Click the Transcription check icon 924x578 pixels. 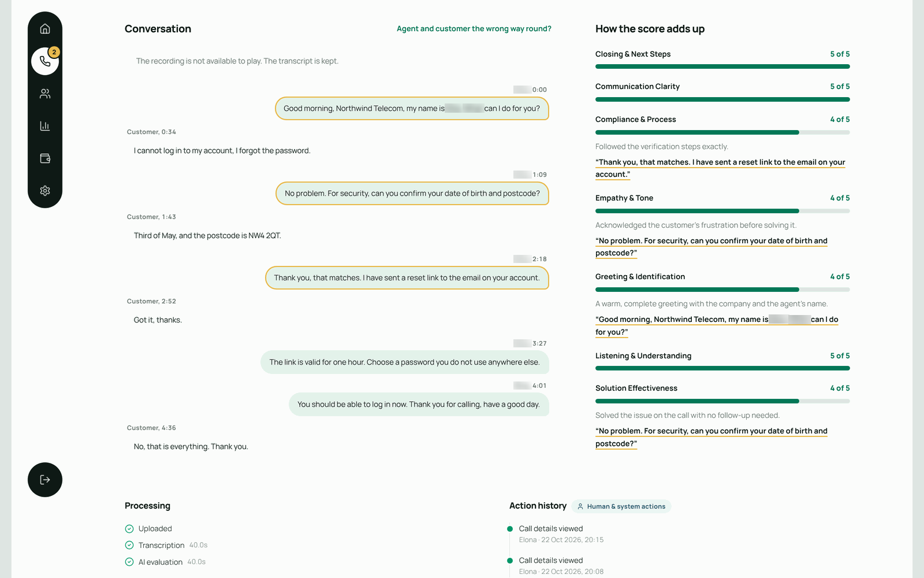pyautogui.click(x=129, y=545)
